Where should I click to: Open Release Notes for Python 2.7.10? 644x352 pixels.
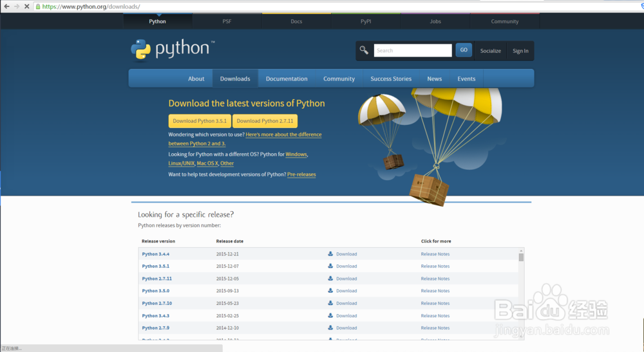(x=435, y=303)
